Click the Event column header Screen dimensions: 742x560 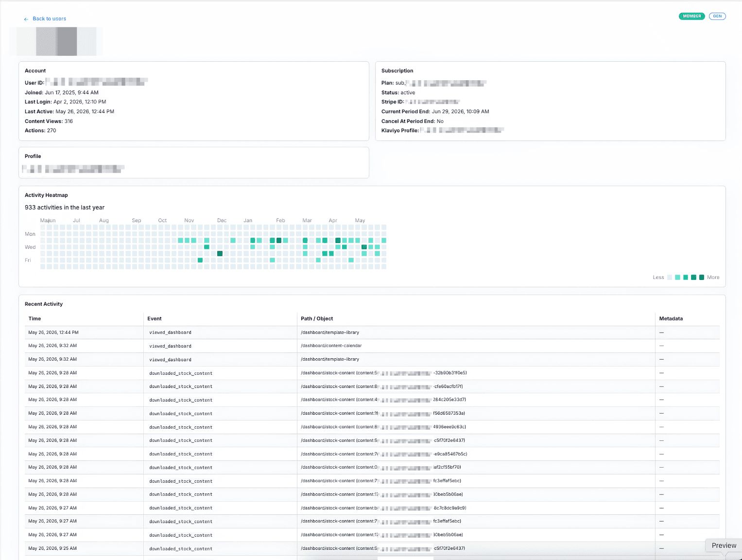pyautogui.click(x=155, y=319)
